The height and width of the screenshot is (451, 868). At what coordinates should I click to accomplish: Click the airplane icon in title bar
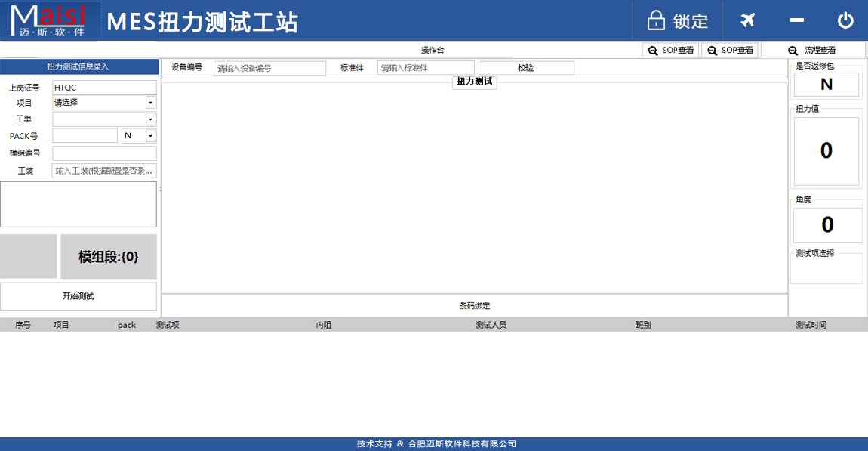[746, 20]
